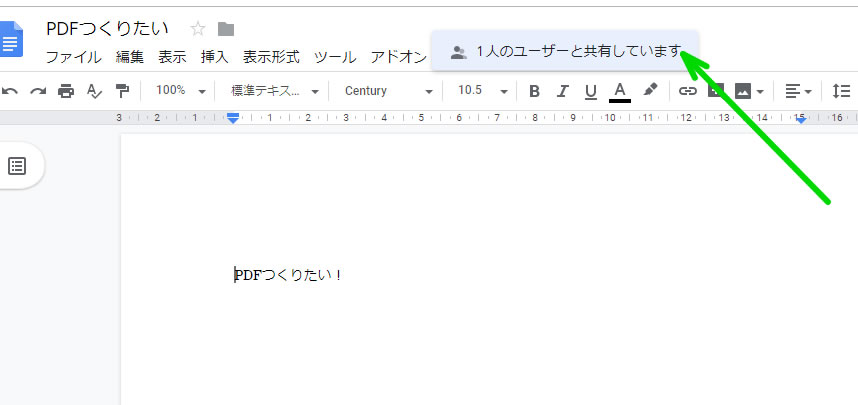Viewport: 858px width, 405px height.
Task: Insert a link with the chain icon
Action: click(x=687, y=91)
